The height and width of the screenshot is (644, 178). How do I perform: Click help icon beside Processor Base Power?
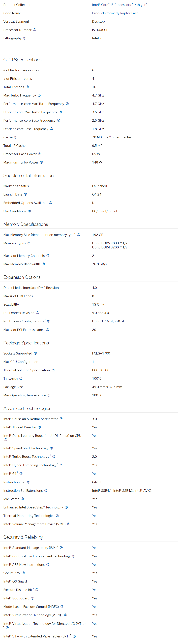[x=40, y=154]
